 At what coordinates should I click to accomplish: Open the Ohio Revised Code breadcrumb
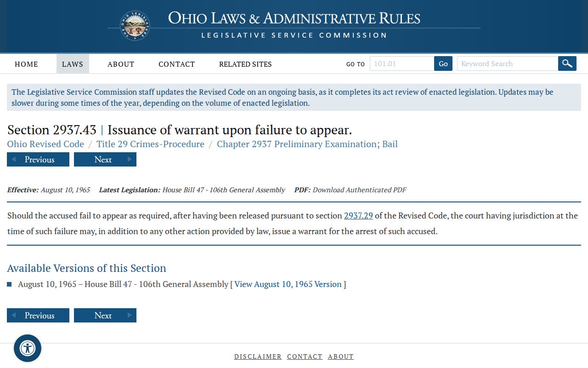pyautogui.click(x=45, y=144)
